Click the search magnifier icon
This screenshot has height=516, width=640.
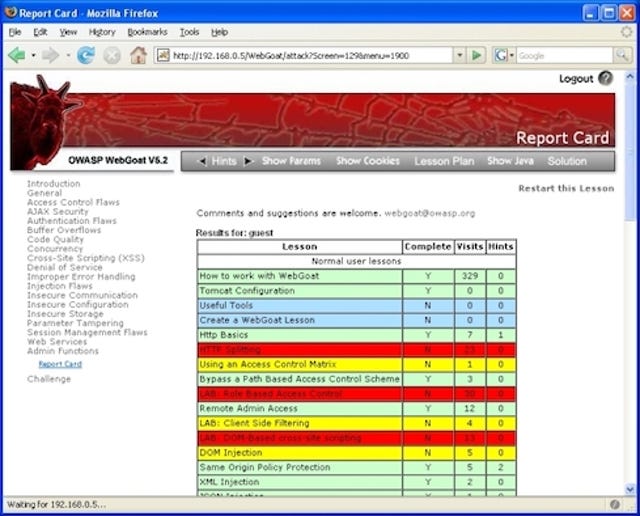click(622, 55)
